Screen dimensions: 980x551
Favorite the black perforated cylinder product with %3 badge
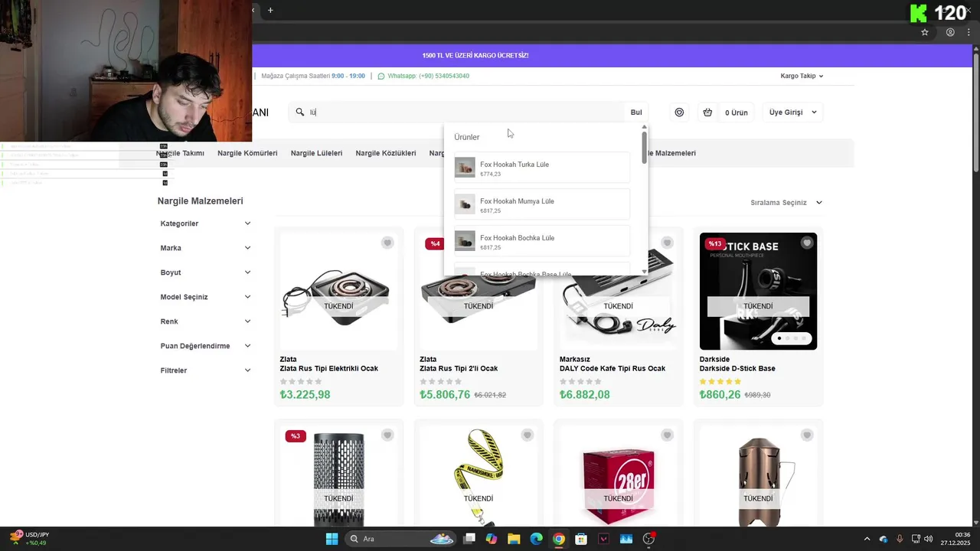pos(387,435)
